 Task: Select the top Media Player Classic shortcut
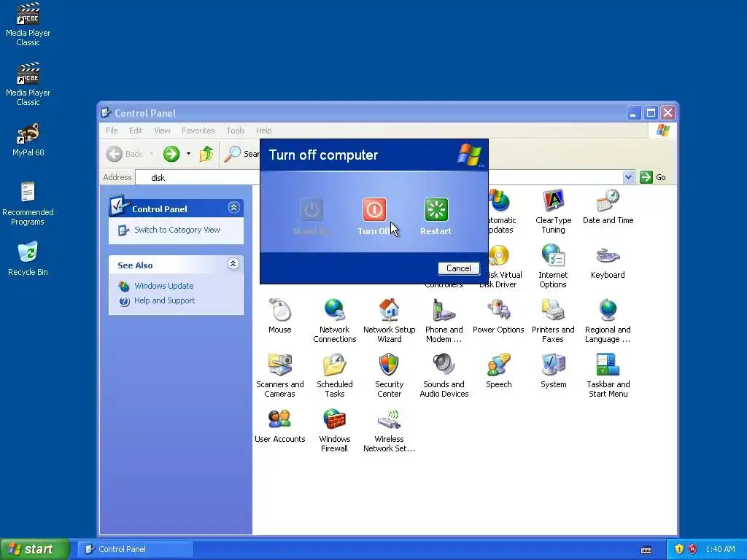click(x=28, y=25)
